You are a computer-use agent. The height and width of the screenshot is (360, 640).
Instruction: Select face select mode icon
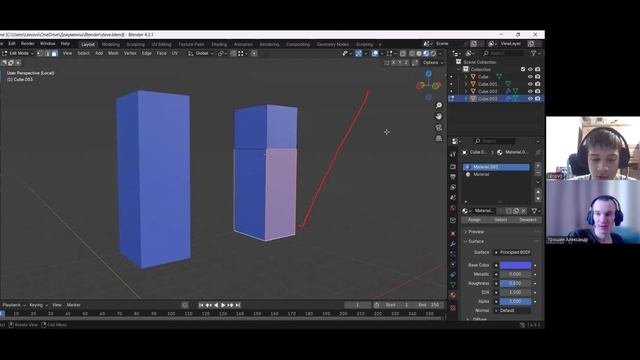(x=54, y=53)
